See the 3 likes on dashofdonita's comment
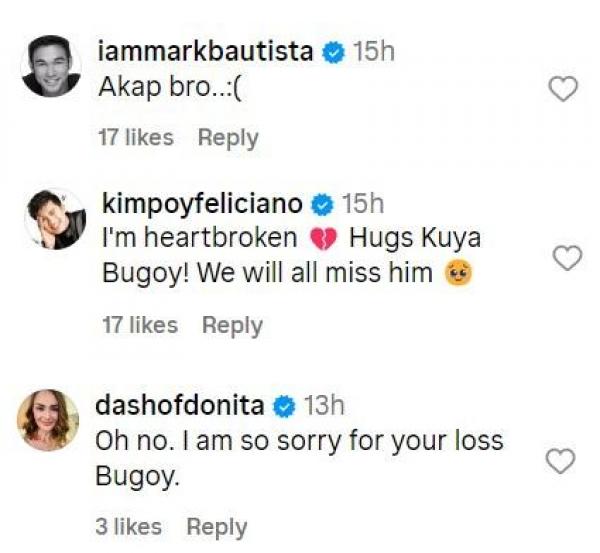 (x=130, y=526)
